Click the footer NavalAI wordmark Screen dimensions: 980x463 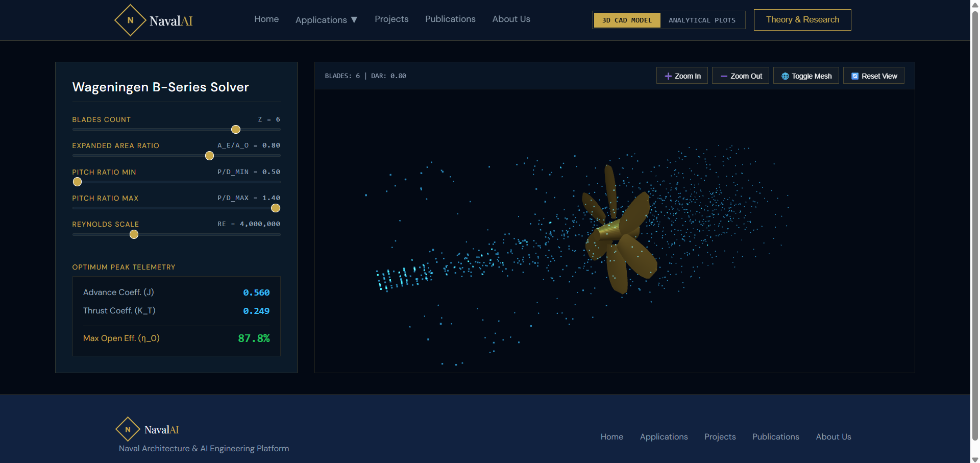(161, 430)
